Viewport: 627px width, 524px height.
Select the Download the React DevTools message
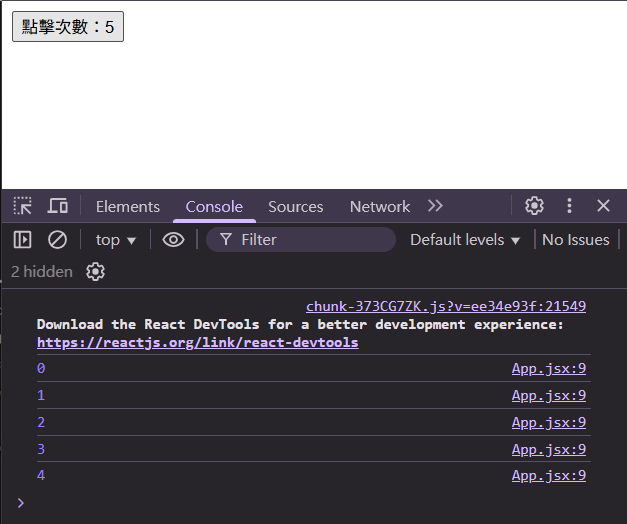(x=300, y=324)
